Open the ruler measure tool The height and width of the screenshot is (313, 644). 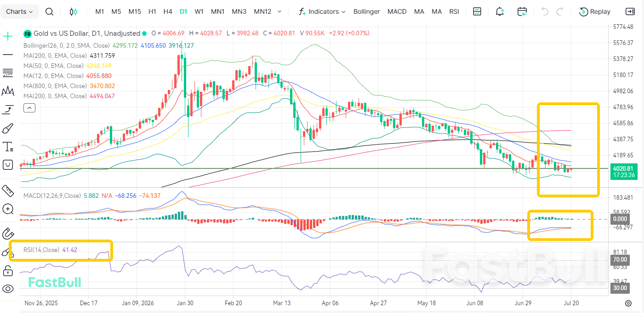[8, 190]
